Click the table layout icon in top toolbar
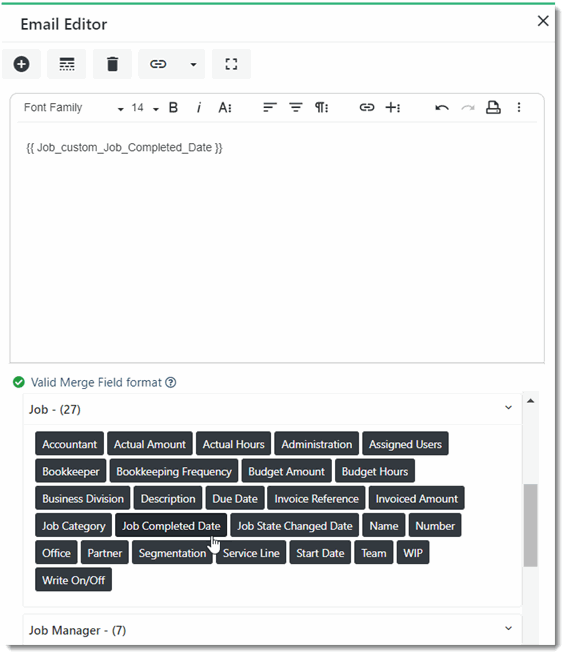Screen dimensions: 567x657 pyautogui.click(x=67, y=64)
